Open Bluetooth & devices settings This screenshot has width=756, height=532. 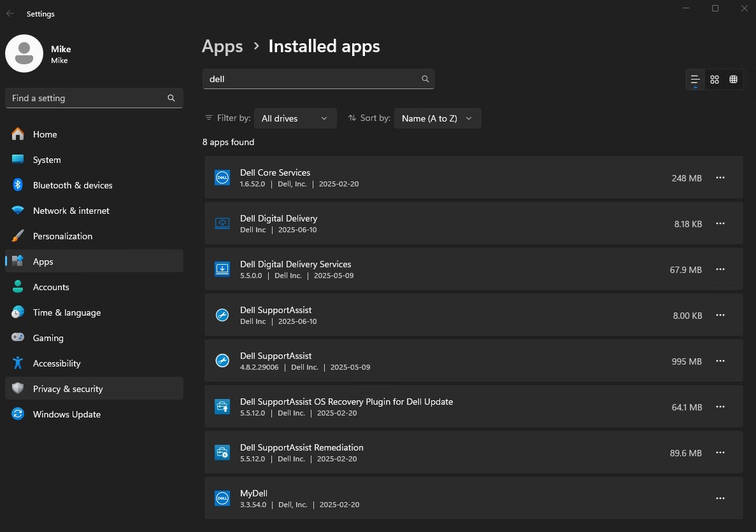coord(72,185)
